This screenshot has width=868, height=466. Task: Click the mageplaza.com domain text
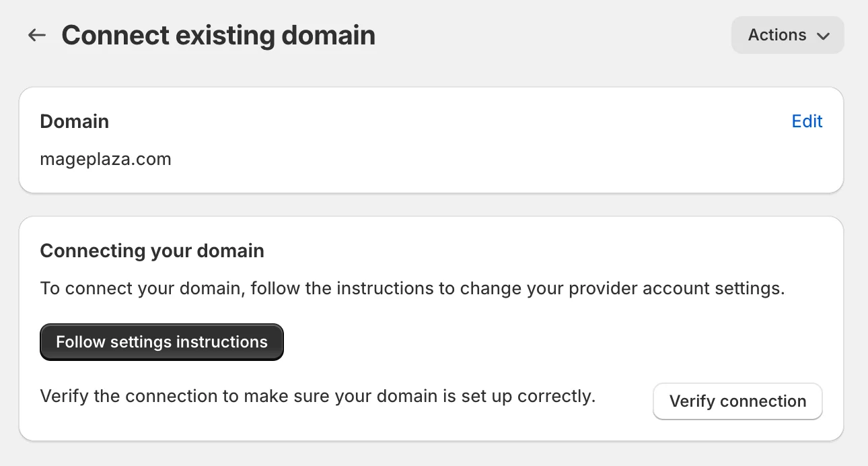pos(106,159)
